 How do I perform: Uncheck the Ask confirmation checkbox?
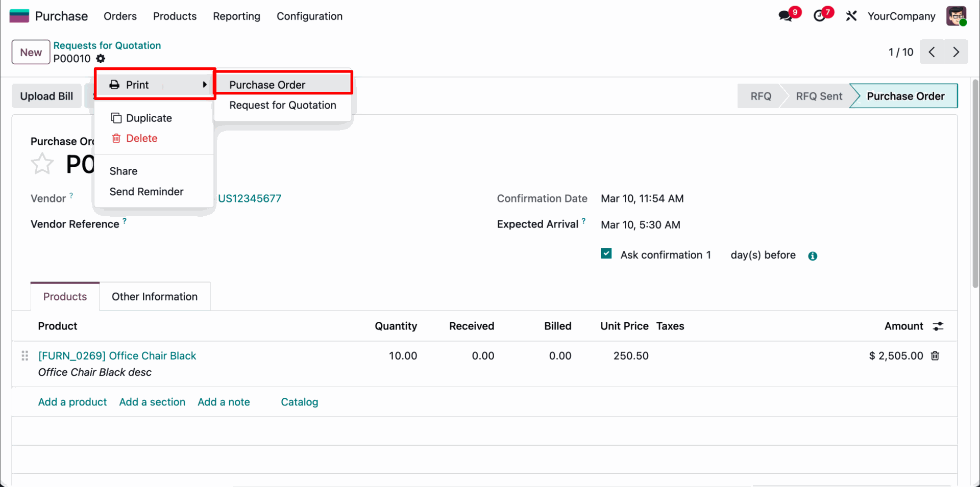tap(606, 254)
